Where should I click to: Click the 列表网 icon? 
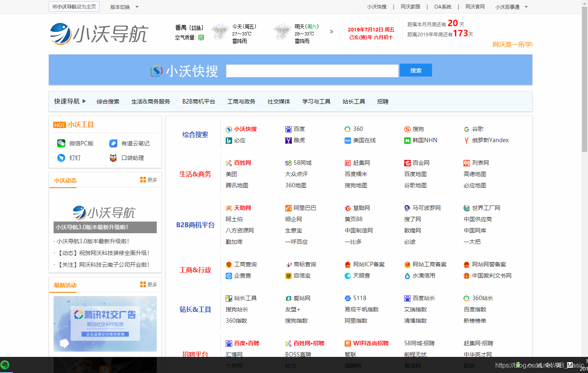[x=467, y=163]
